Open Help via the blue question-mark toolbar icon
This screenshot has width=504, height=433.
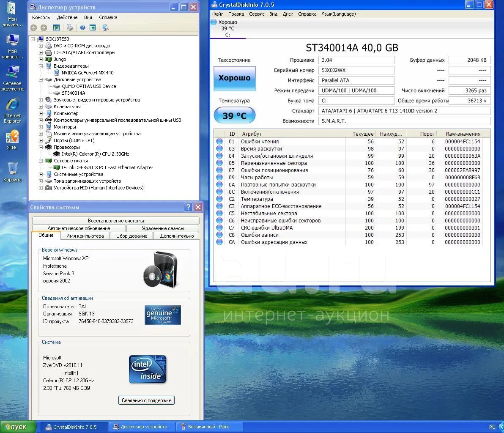point(82,27)
